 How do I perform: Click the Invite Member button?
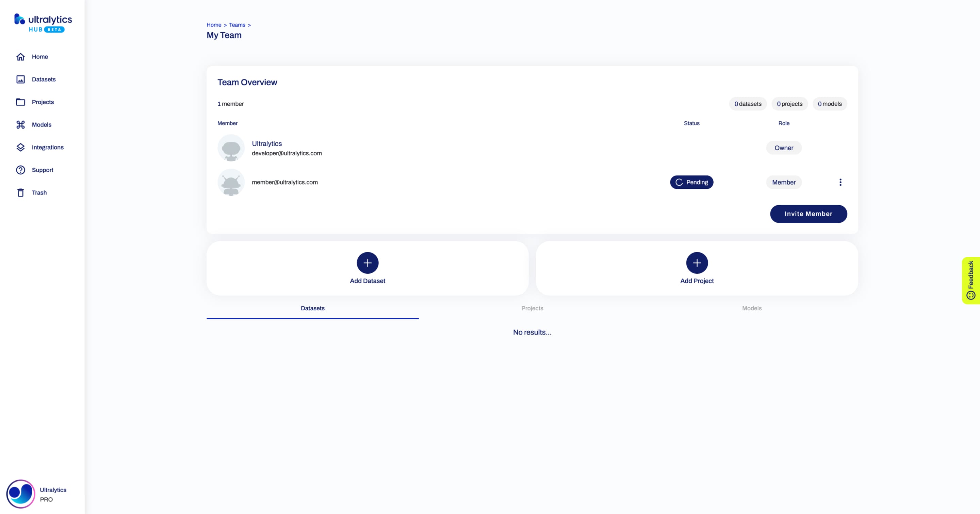(808, 213)
